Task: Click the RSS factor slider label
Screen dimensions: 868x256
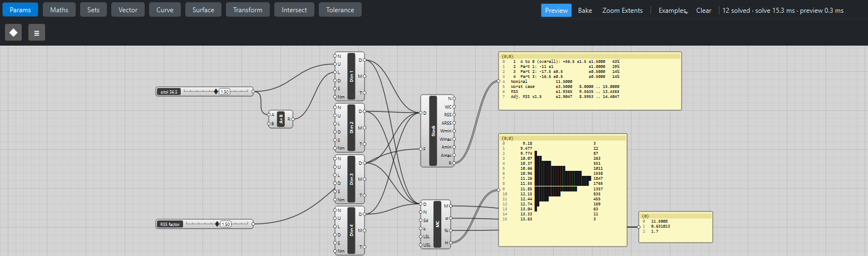Action: click(x=170, y=224)
